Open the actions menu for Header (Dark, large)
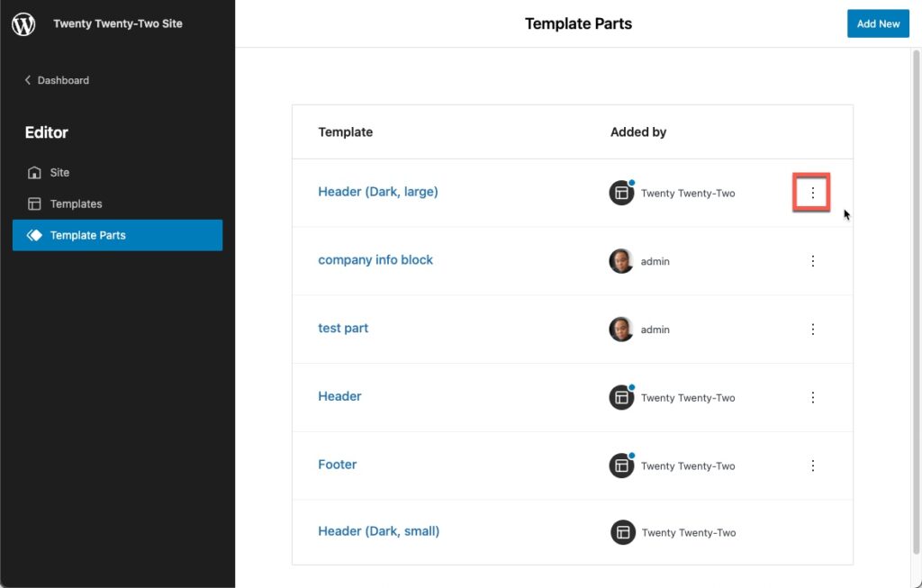This screenshot has height=588, width=922. [812, 193]
